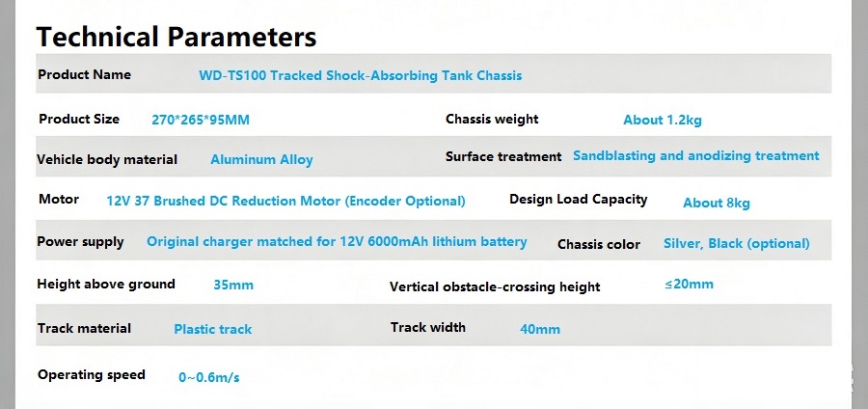Viewport: 868px width, 409px height.
Task: Click the Vertical obstacle-crossing height label
Action: click(x=495, y=286)
